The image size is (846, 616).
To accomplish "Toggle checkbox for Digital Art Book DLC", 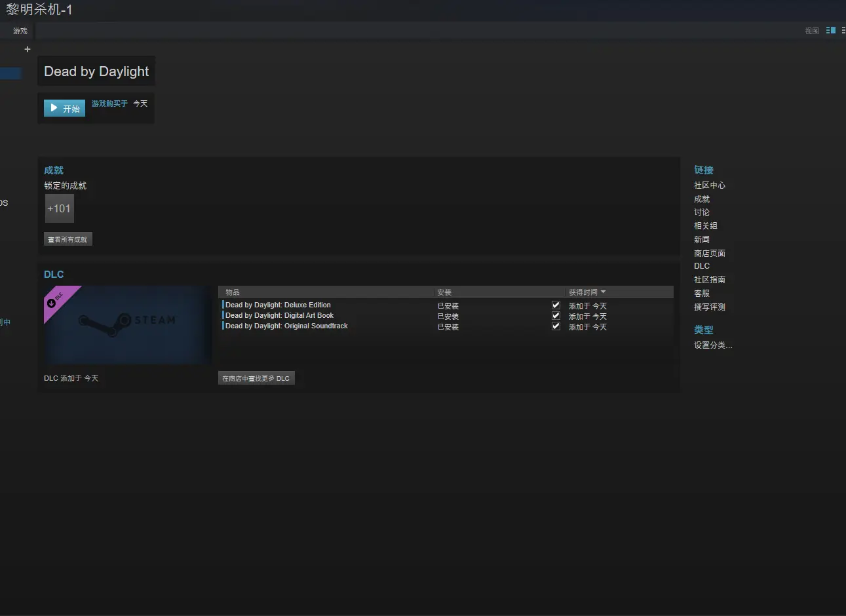I will click(556, 316).
